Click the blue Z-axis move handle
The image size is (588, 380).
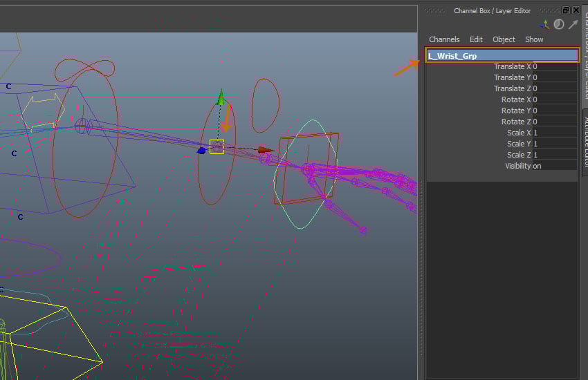point(201,150)
